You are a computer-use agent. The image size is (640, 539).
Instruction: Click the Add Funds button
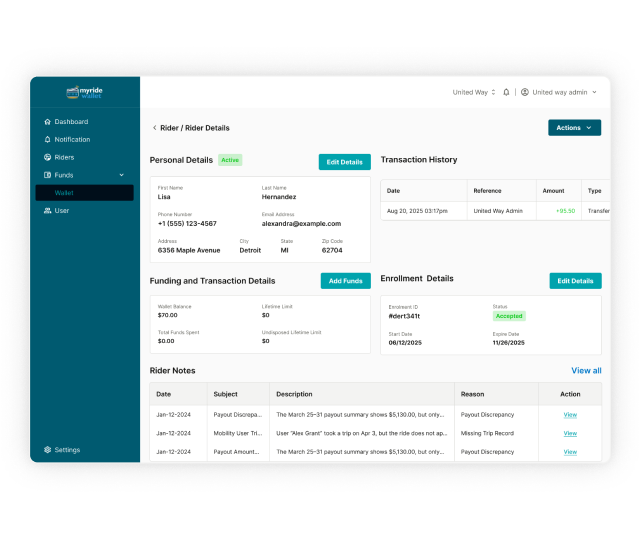[345, 281]
